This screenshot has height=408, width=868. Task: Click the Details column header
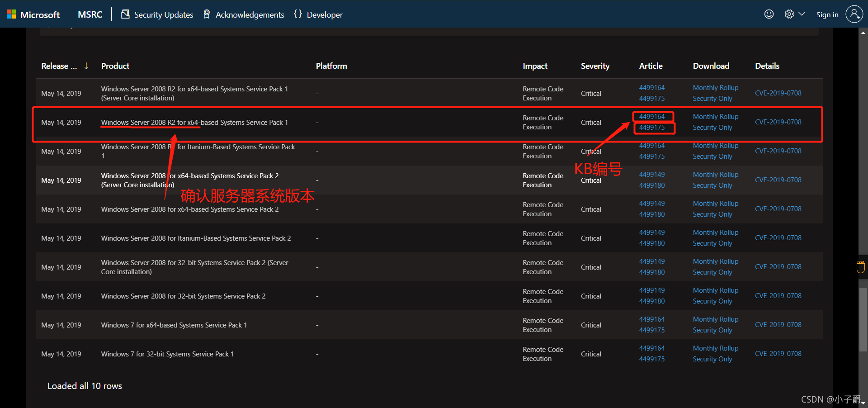click(x=767, y=66)
